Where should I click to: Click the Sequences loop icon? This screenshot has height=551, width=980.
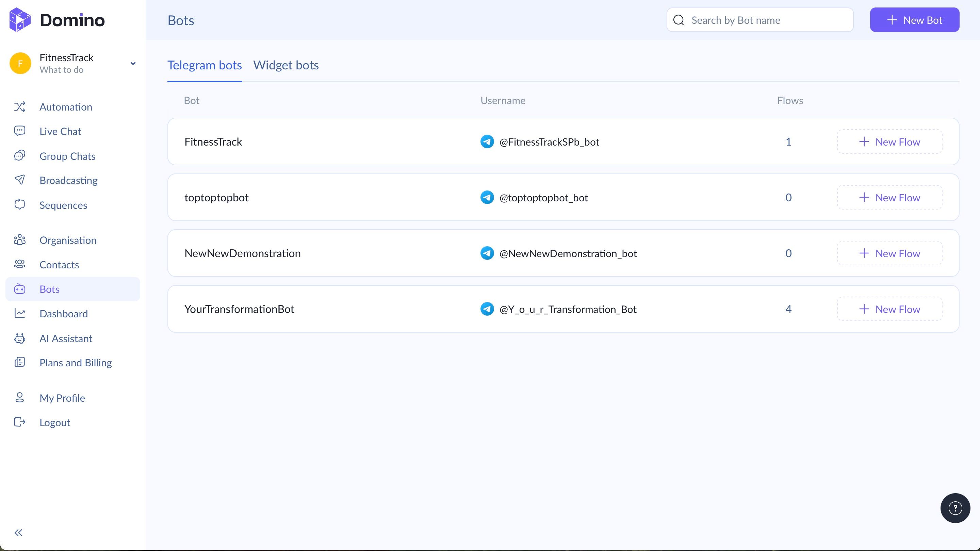pos(20,205)
